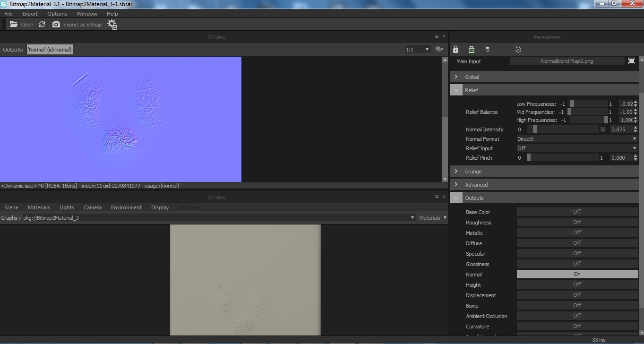Screen dimensions: 644x344
Task: Select the 'Normal' (id:normal) output button
Action: tap(50, 50)
